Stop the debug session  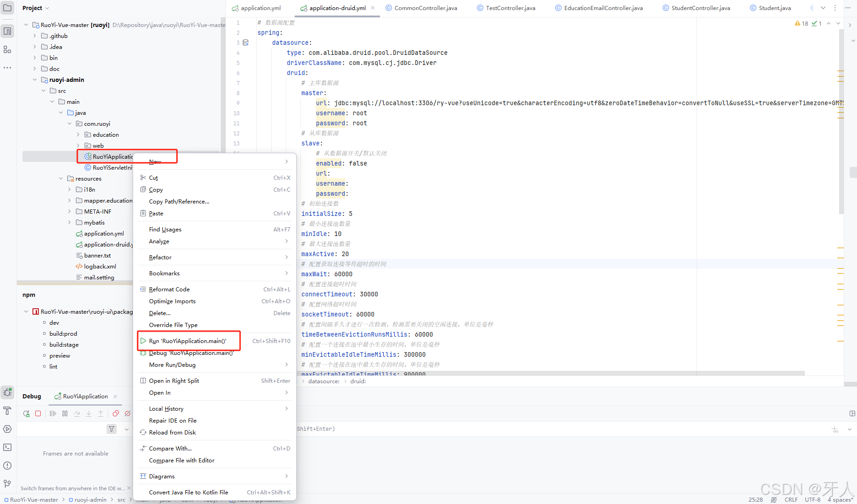[38, 413]
